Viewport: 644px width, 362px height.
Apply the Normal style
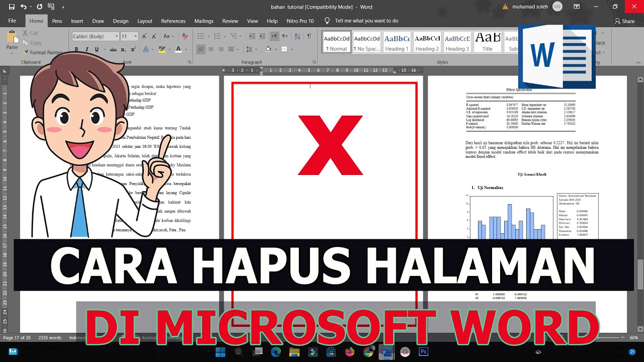pos(337,42)
